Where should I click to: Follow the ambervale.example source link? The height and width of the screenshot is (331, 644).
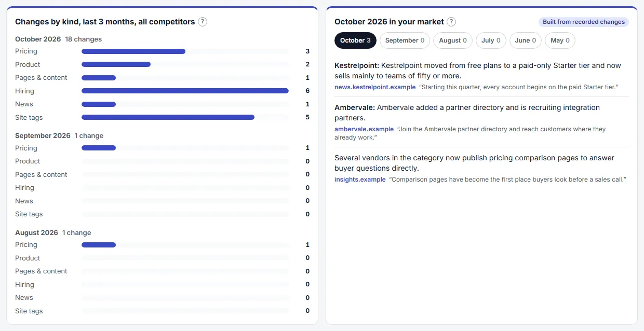[x=364, y=129]
